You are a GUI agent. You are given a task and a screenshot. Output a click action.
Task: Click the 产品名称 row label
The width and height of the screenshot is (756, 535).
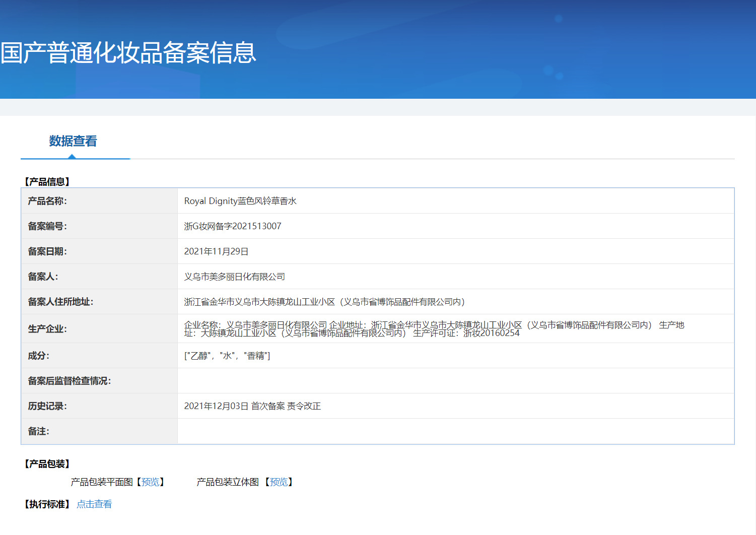[47, 201]
